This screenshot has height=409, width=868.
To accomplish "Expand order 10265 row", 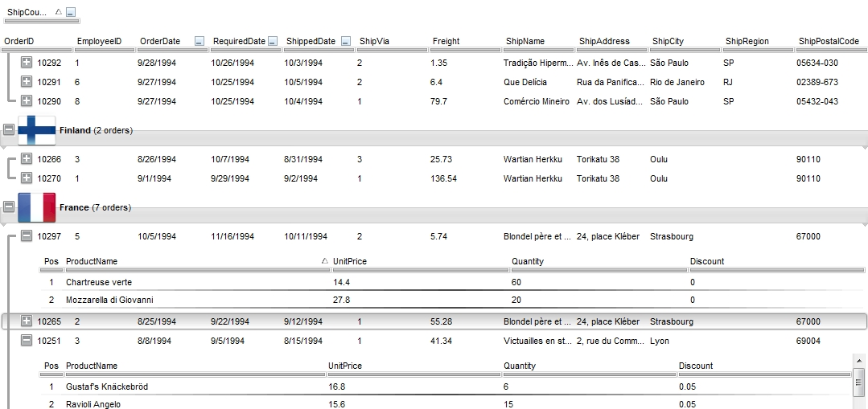I will [26, 321].
